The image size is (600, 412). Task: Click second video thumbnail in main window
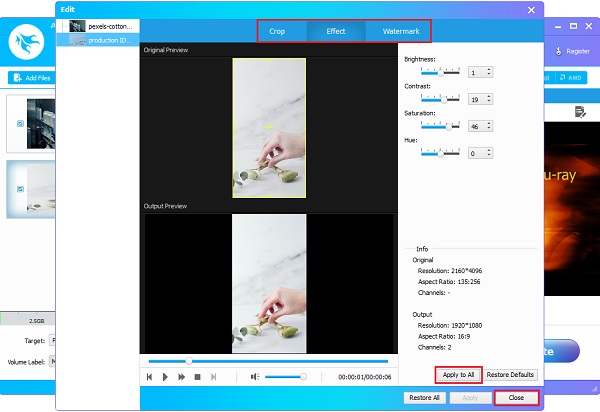(x=41, y=189)
